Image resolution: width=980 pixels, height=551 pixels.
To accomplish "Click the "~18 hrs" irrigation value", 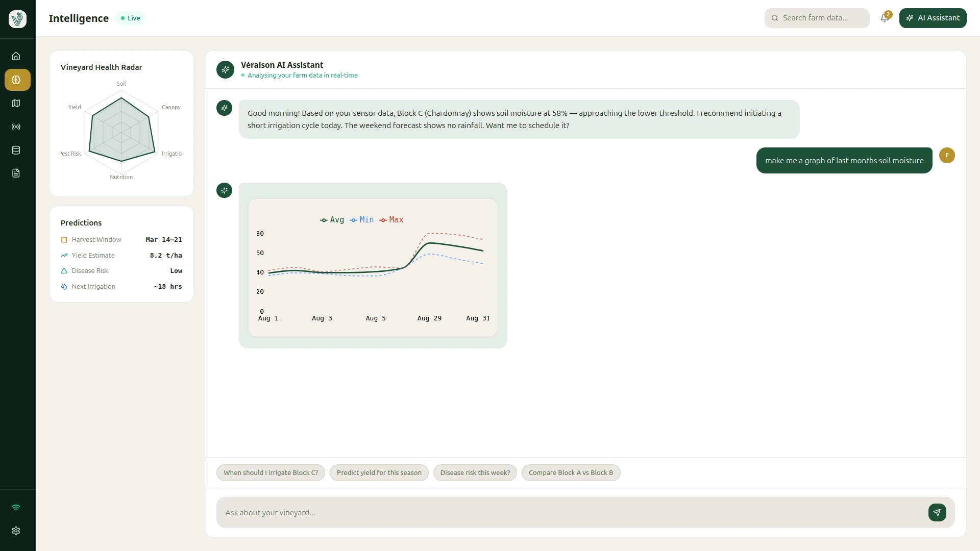I will 168,287.
